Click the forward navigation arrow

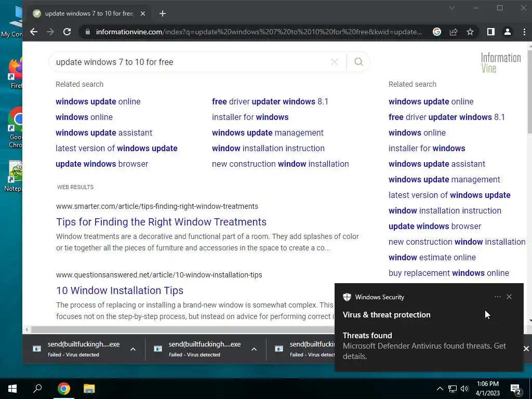tap(50, 32)
